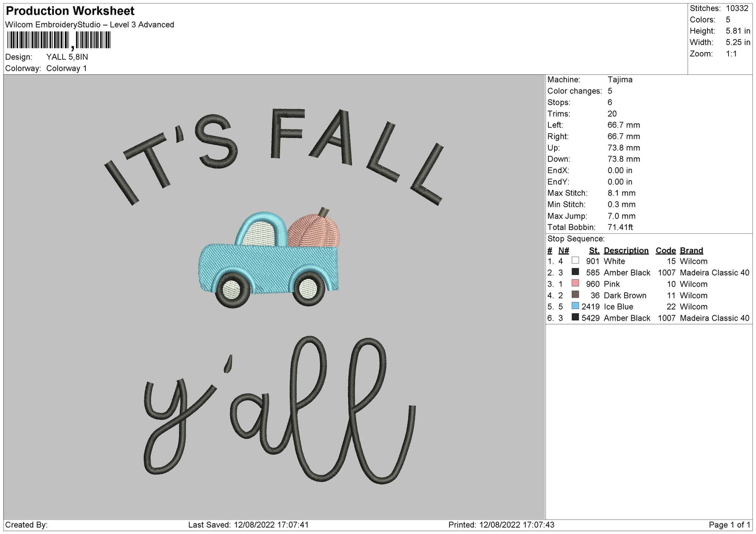This screenshot has height=534, width=756.
Task: Click the Total Bobbin value '71.41ft'
Action: coord(620,227)
